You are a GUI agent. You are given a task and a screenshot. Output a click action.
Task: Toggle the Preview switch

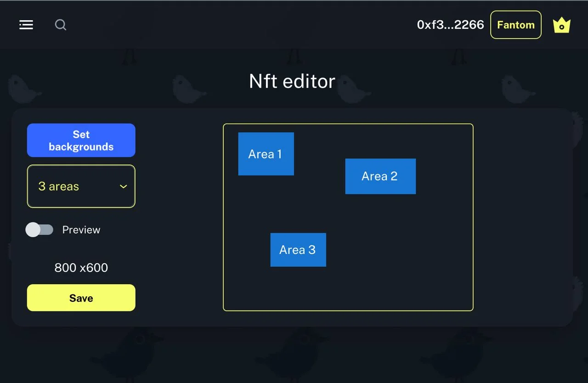click(x=40, y=230)
